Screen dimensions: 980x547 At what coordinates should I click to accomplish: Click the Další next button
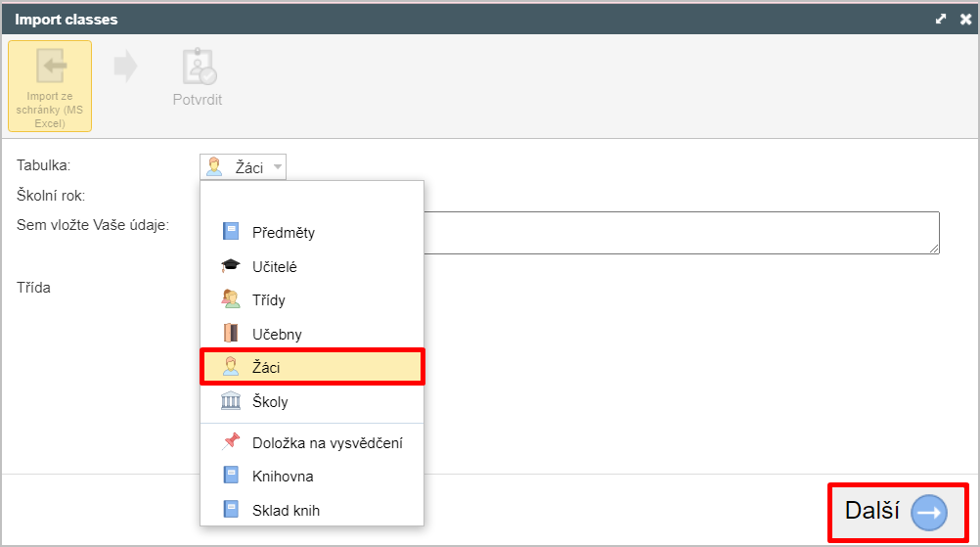898,512
